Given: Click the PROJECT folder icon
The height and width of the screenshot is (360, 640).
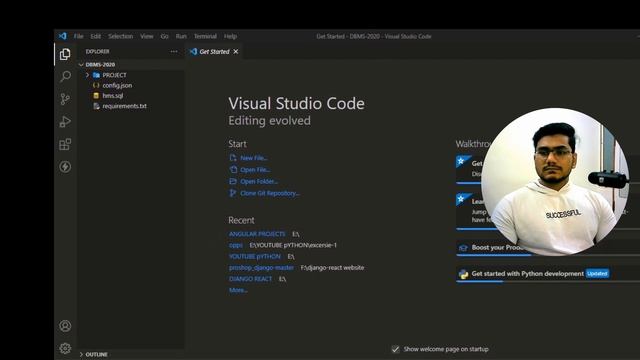Looking at the screenshot, I should pos(96,75).
